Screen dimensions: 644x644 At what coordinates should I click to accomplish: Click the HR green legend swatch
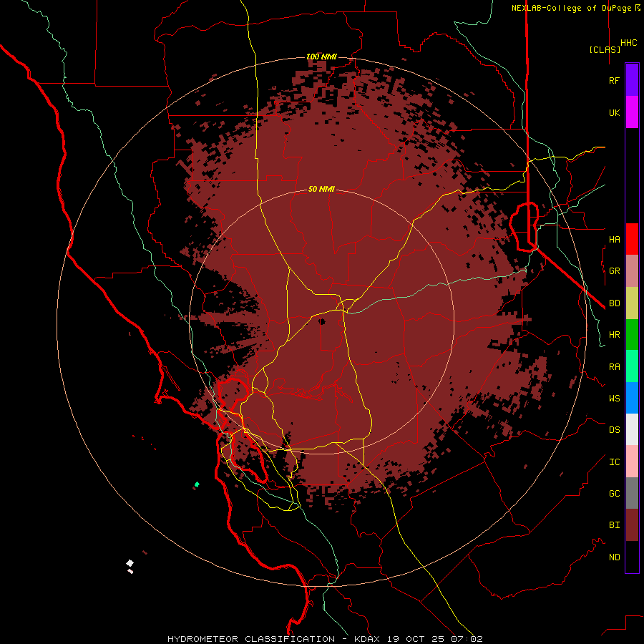(x=632, y=335)
